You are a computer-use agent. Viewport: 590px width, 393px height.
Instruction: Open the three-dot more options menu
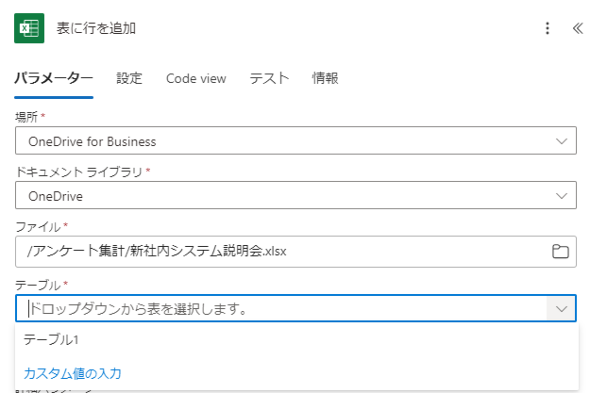point(547,28)
